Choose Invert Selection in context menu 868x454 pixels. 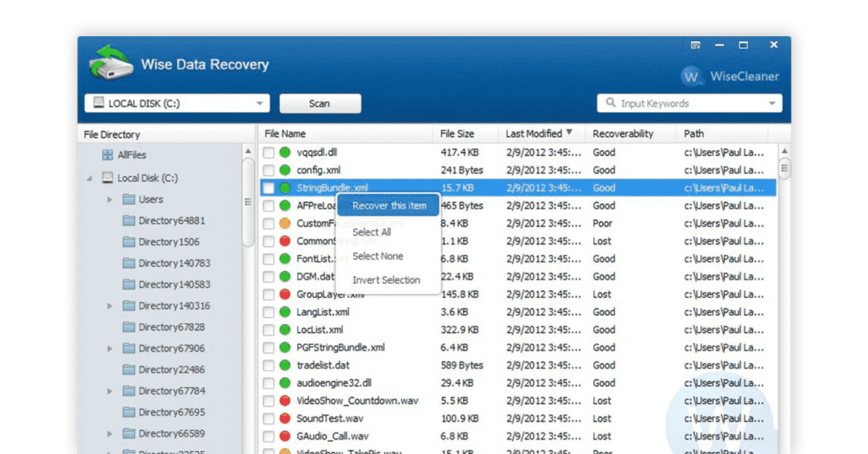(x=386, y=280)
